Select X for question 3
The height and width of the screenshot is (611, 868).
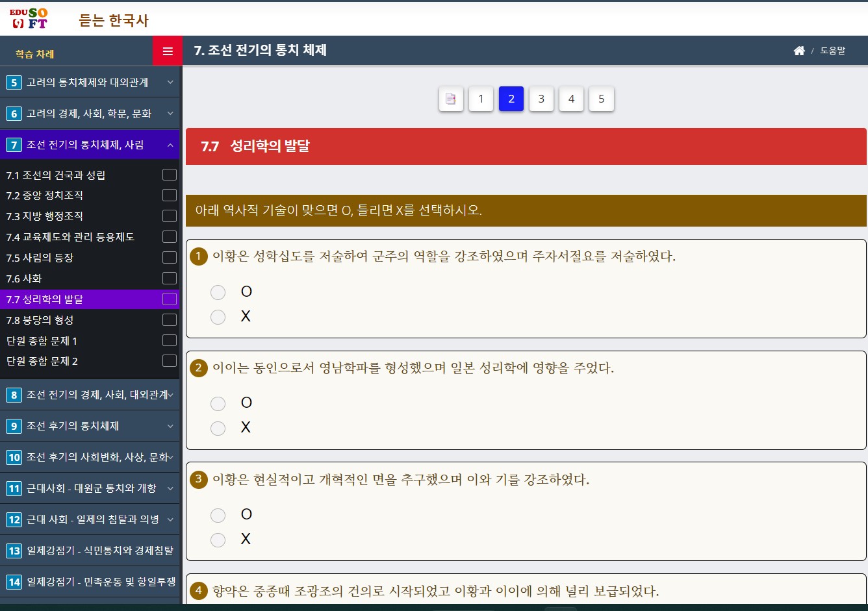218,540
